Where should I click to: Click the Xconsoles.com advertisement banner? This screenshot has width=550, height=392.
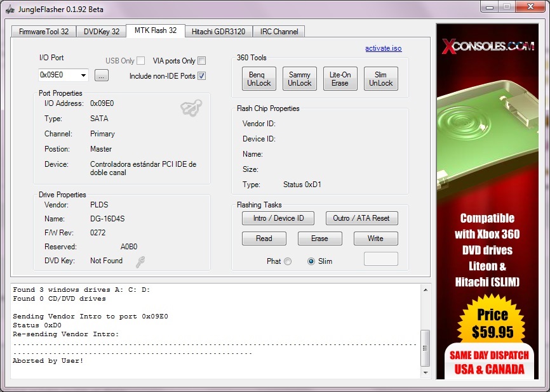coord(488,202)
